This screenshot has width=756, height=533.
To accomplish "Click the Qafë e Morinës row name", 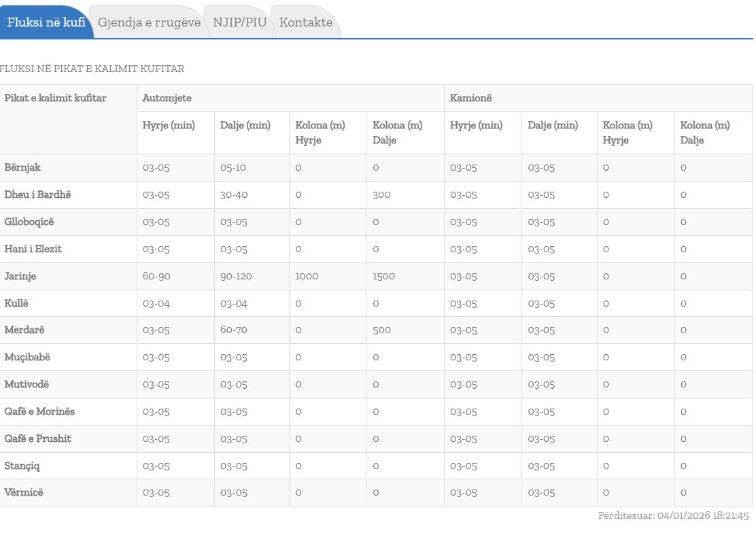I will [x=39, y=412].
